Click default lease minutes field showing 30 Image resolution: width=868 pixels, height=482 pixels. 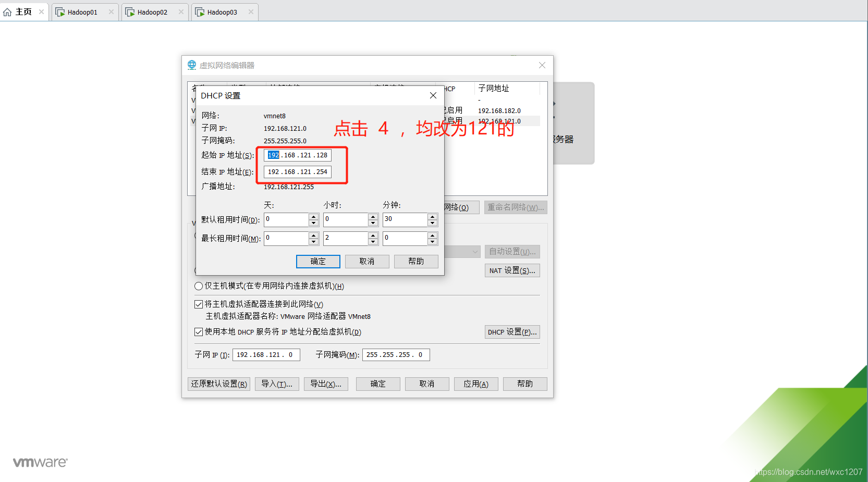point(405,219)
